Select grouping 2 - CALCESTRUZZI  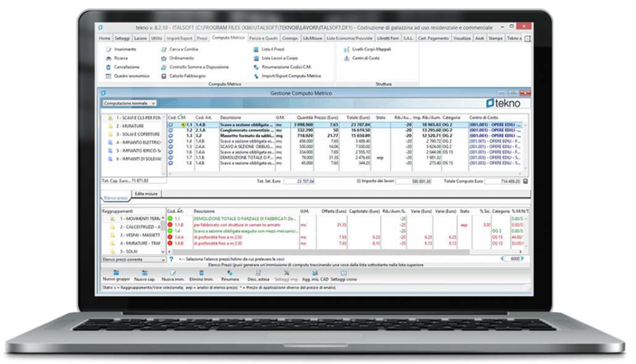[136, 227]
